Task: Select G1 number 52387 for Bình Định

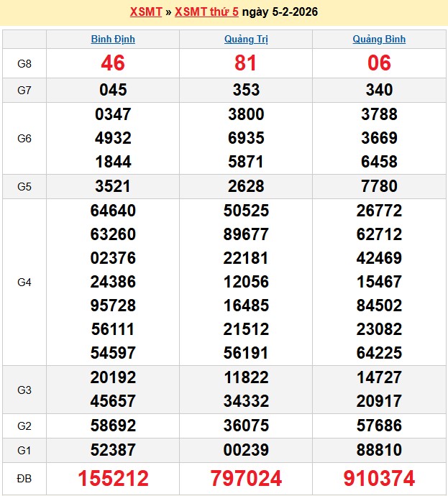Action: pos(113,450)
